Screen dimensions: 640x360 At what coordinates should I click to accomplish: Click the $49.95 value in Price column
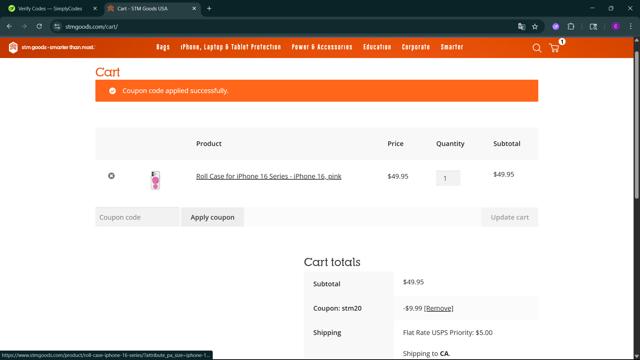click(398, 176)
